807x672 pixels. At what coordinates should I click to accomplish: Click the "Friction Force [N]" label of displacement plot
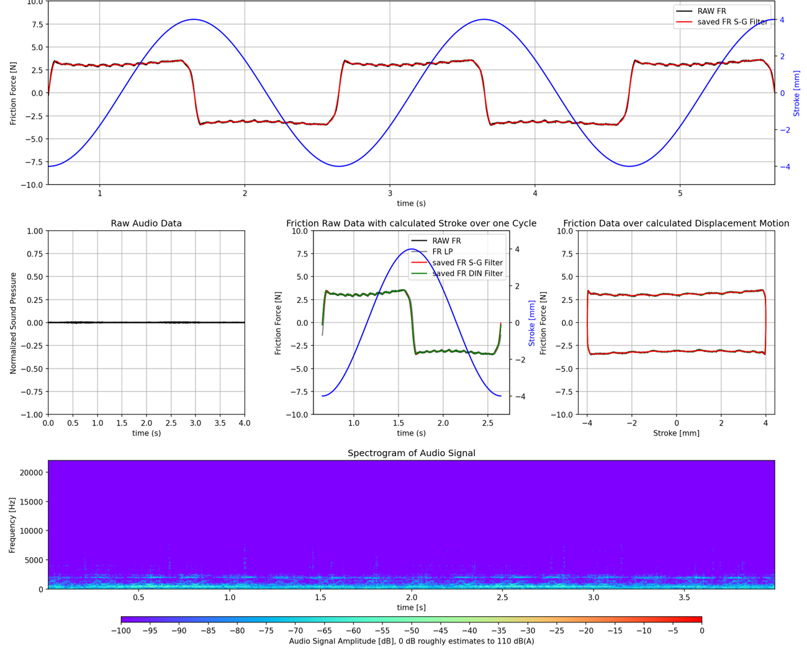coord(543,323)
